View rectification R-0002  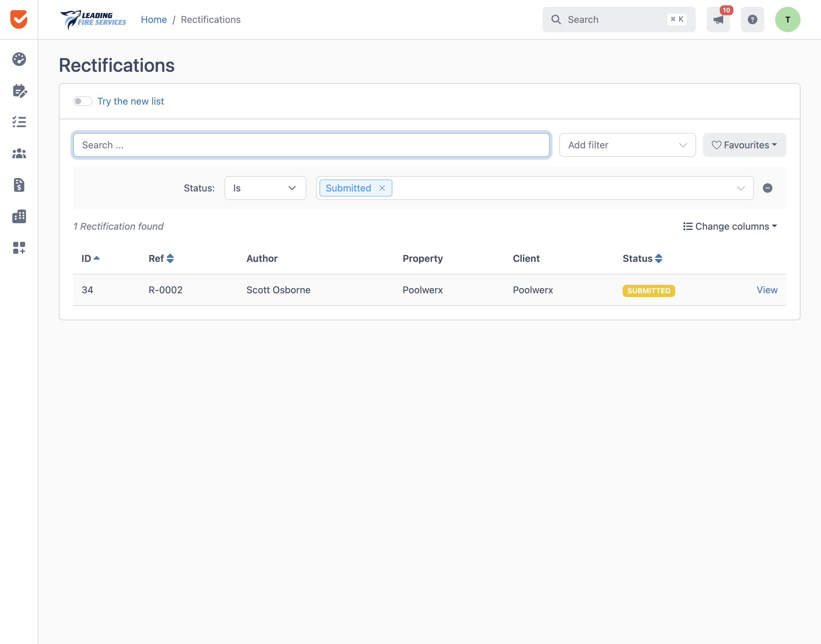click(767, 290)
